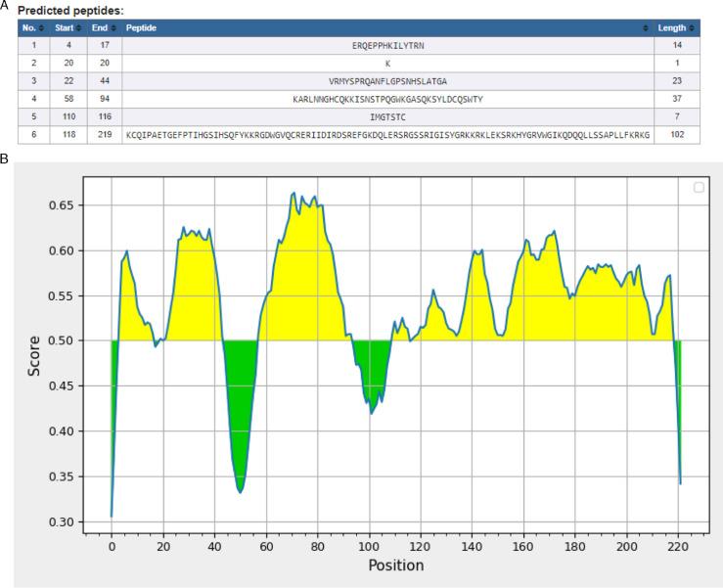Toggle the empty legend box on chart
This screenshot has height=588, width=723.
tap(699, 188)
